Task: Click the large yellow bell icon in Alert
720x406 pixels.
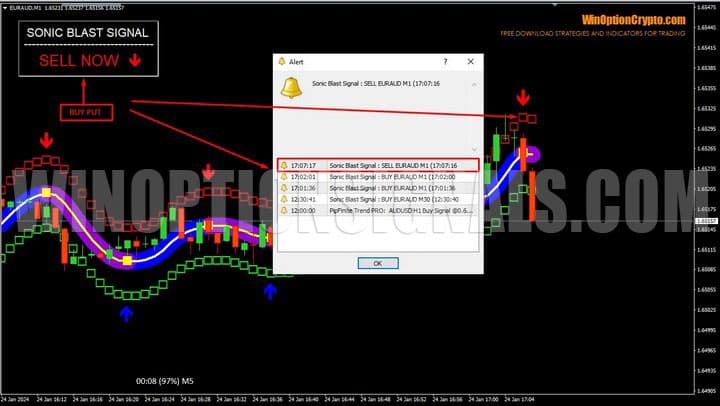Action: pos(292,88)
